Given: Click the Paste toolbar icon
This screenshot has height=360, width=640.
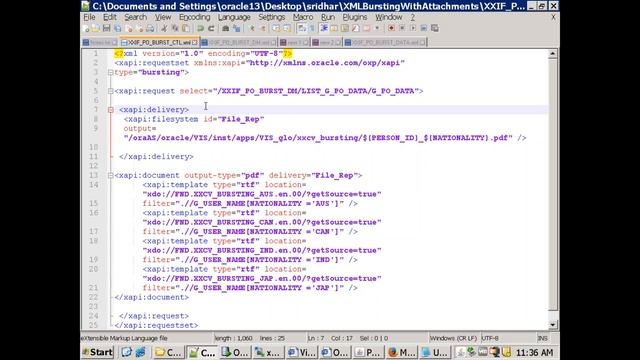Looking at the screenshot, I should point(186,28).
